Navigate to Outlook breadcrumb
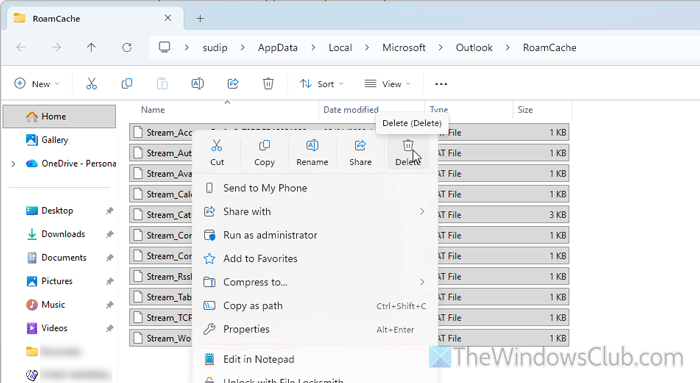 [474, 47]
